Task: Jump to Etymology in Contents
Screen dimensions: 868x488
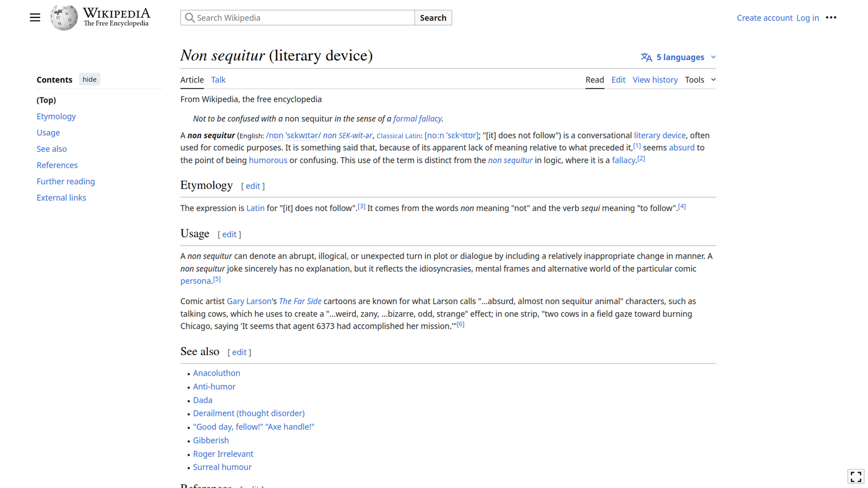Action: (56, 116)
